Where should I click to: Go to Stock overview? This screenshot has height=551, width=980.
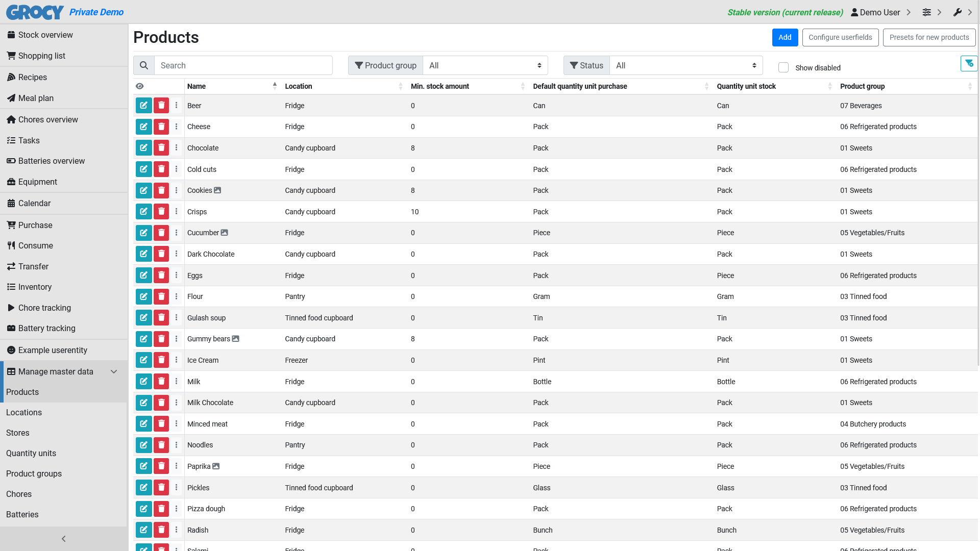tap(64, 35)
